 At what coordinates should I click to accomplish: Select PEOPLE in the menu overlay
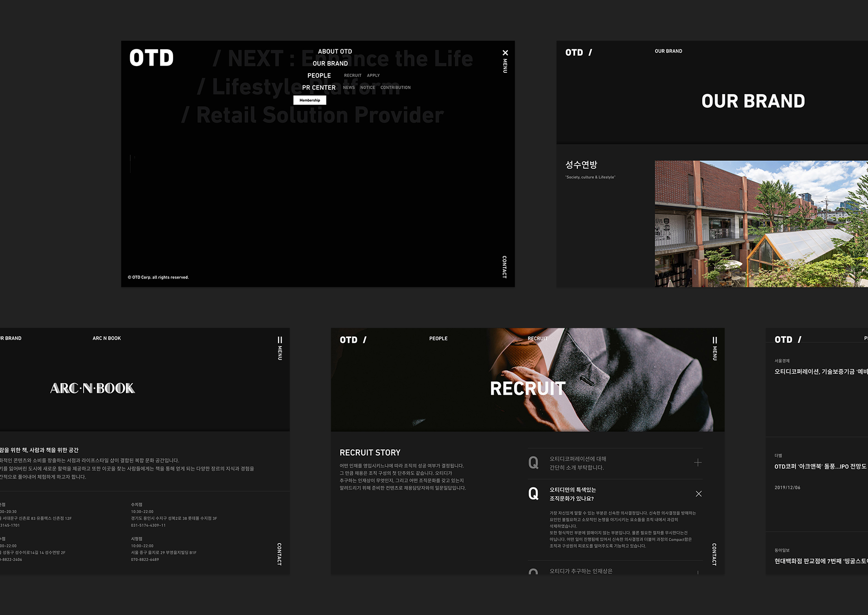[x=319, y=76]
